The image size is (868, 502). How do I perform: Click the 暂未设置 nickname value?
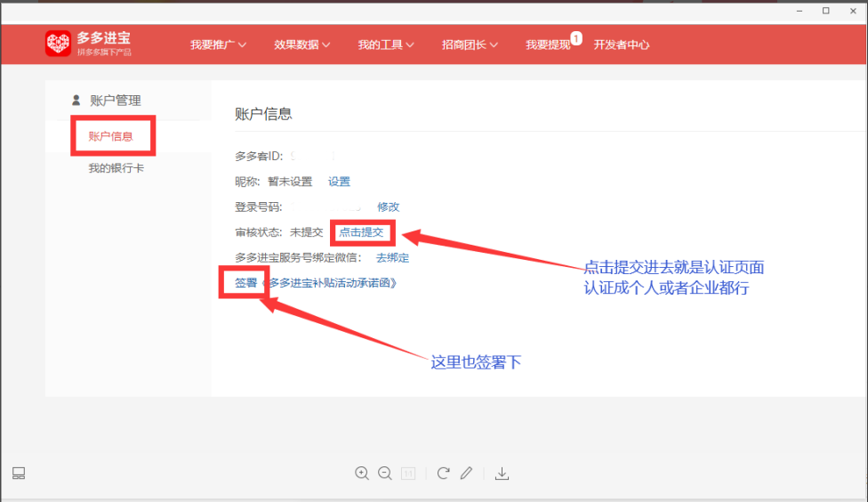click(290, 182)
